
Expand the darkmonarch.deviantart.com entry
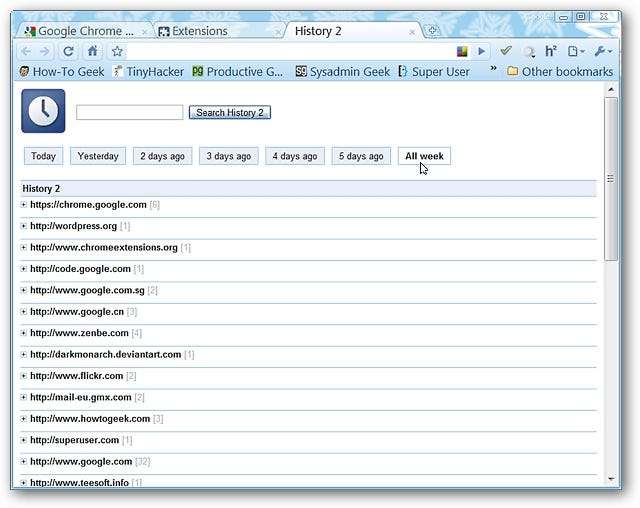24,355
